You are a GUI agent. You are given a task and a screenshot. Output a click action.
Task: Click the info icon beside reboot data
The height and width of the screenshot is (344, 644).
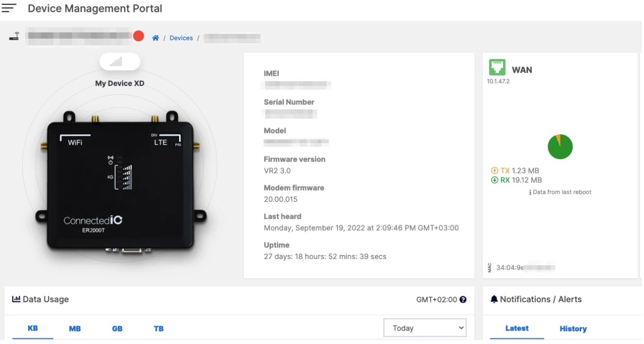click(x=530, y=193)
